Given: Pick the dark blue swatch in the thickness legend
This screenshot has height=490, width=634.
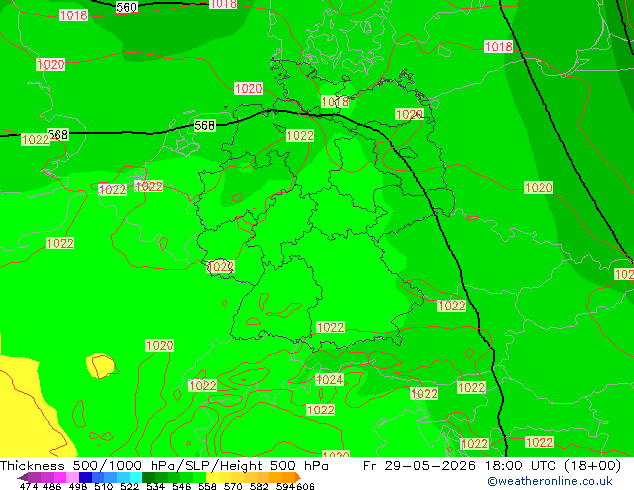Looking at the screenshot, I should click(x=85, y=477).
